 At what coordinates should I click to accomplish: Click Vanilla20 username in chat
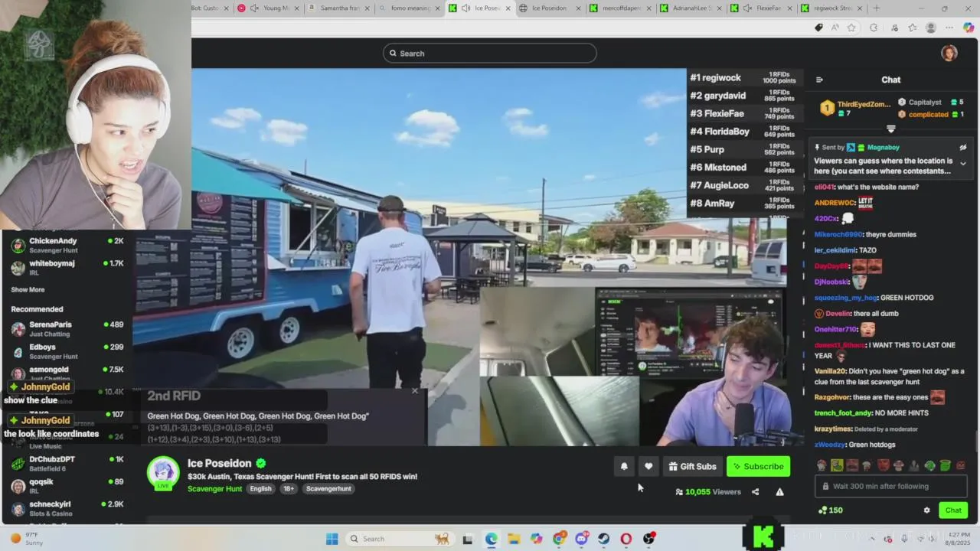[x=830, y=371]
